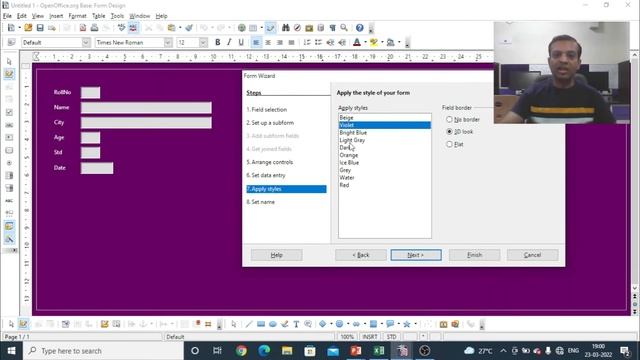Image resolution: width=640 pixels, height=360 pixels.
Task: Select the Label Field form control
Action: [9, 201]
